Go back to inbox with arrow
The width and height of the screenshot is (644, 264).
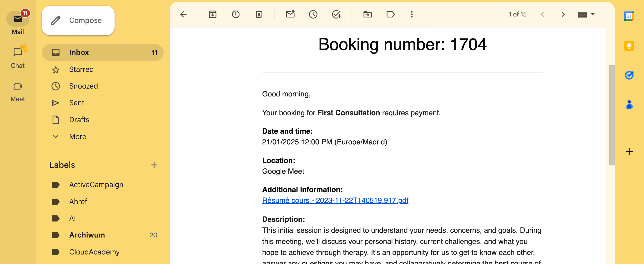pyautogui.click(x=183, y=14)
